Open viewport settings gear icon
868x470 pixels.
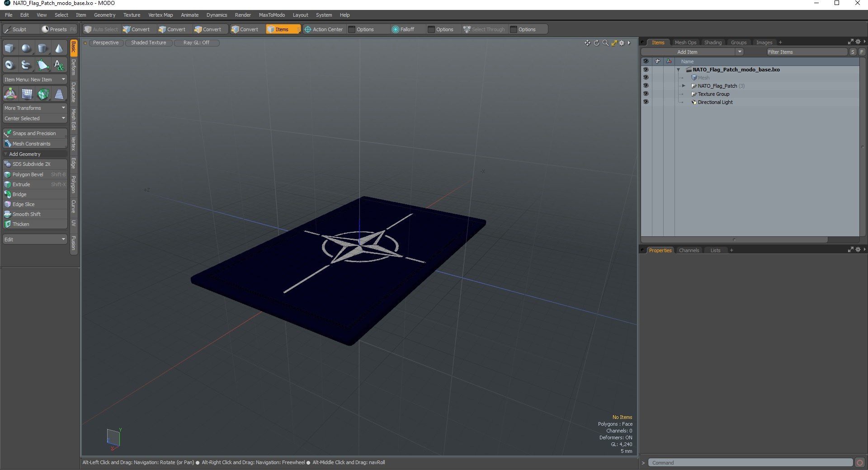(x=622, y=43)
